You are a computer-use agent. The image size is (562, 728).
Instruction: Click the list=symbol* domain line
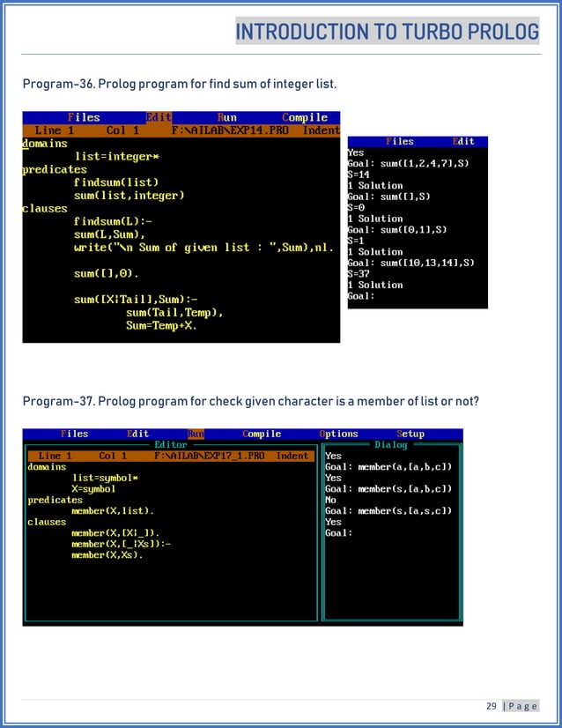[x=106, y=478]
